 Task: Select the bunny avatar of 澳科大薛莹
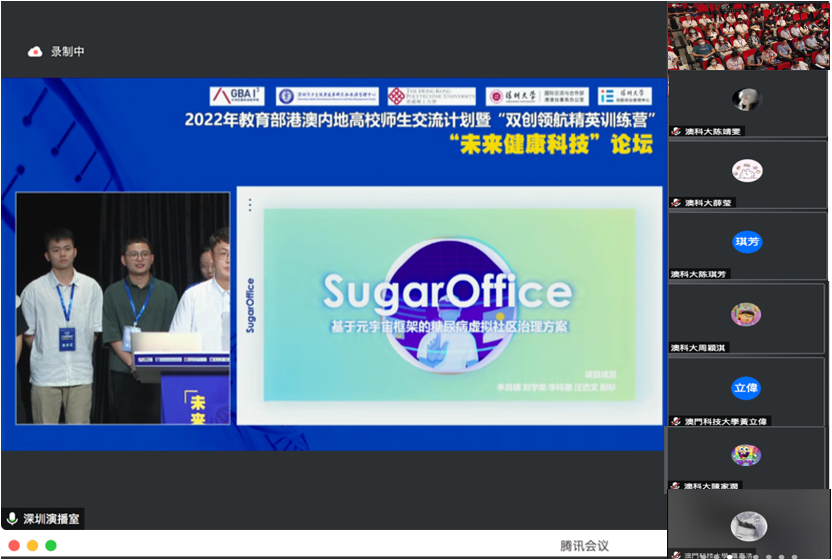(x=747, y=171)
